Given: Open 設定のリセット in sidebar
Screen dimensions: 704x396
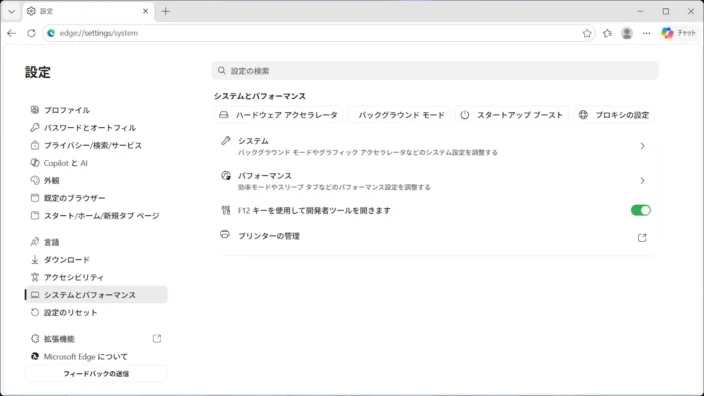Looking at the screenshot, I should (x=96, y=312).
